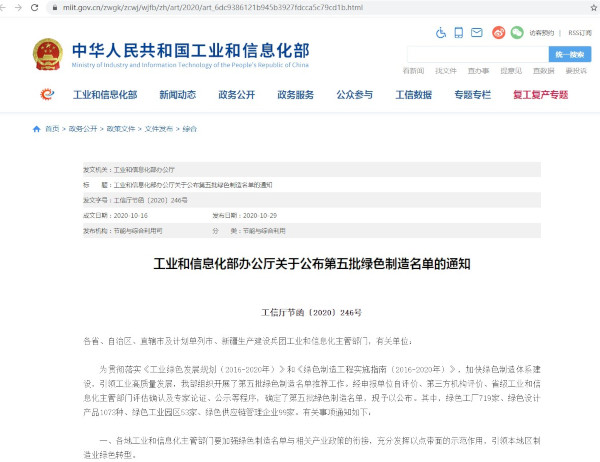Click the paragraph beginning 一、各地工业和信息化主管部门
This screenshot has height=462, width=600.
pos(311,448)
